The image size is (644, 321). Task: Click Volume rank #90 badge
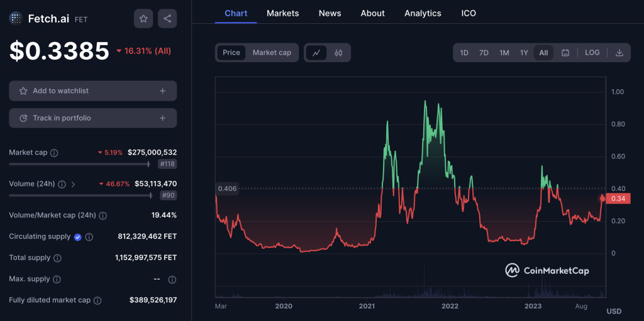click(x=169, y=195)
